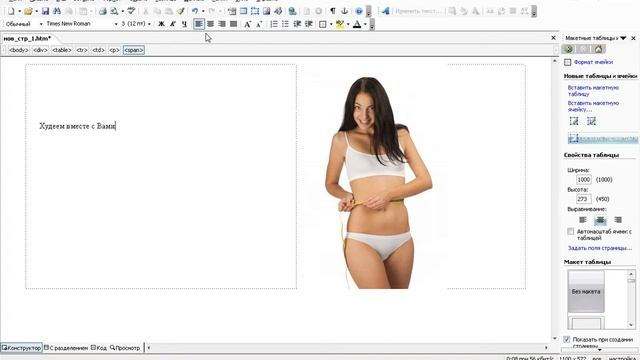640x360 pixels.
Task: Open the highlight color dropdown arrow
Action: (x=348, y=24)
